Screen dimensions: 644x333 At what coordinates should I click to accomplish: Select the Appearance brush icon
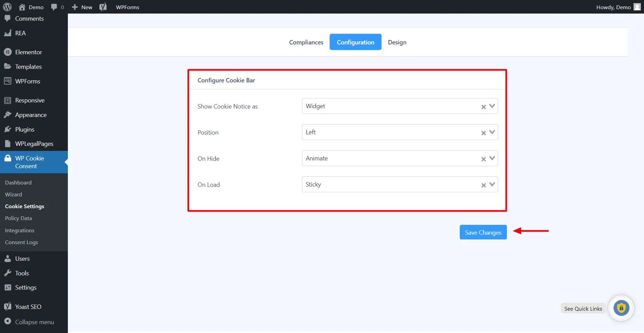point(7,115)
